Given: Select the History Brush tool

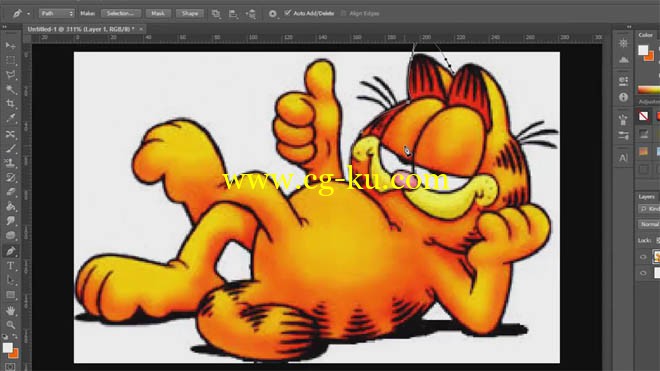Looking at the screenshot, I should click(11, 178).
